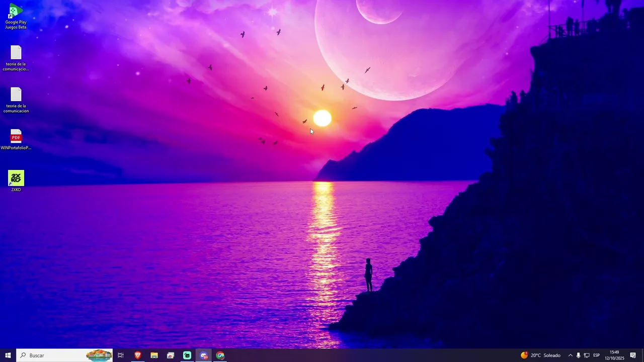The width and height of the screenshot is (644, 362).
Task: Switch the ESP input language
Action: 597,355
